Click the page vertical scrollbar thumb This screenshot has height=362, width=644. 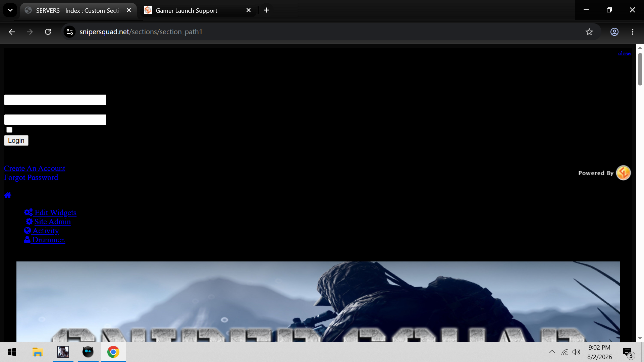pos(640,69)
